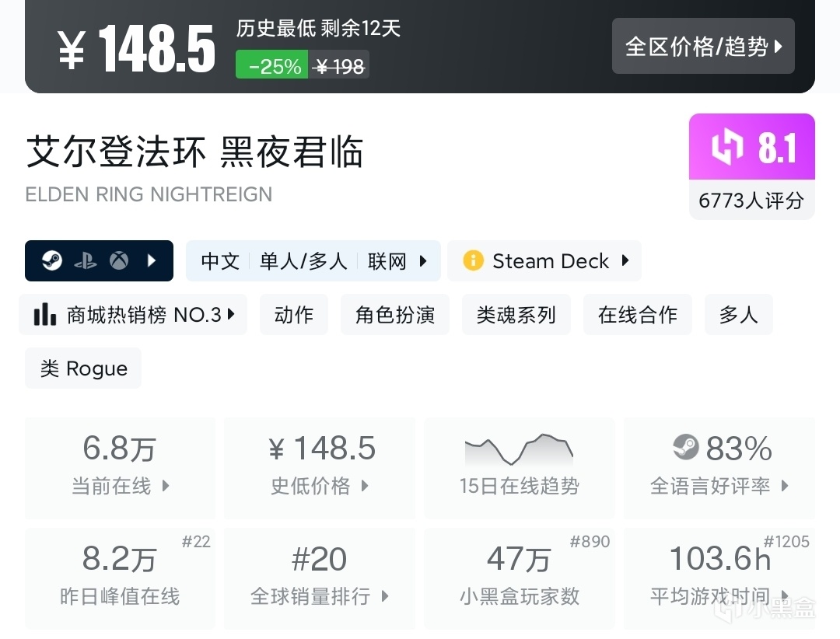Click the Steam icon beside 83%
This screenshot has width=840, height=639.
pos(686,447)
